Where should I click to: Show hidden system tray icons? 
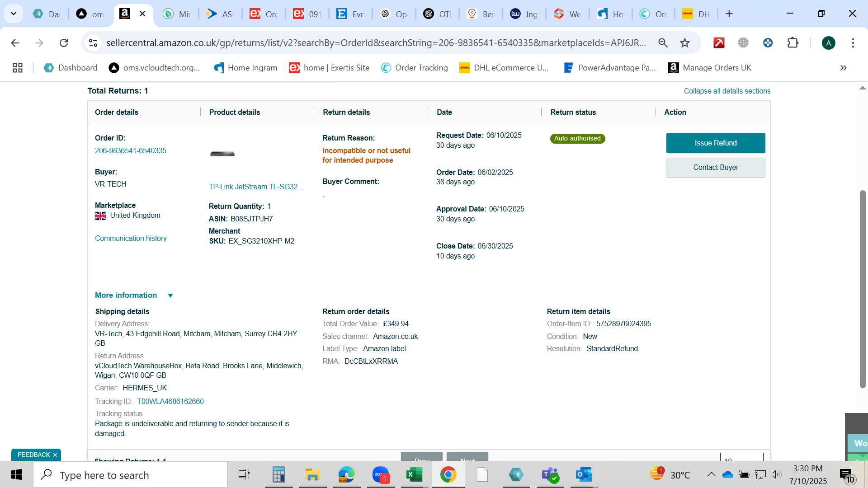point(711,474)
